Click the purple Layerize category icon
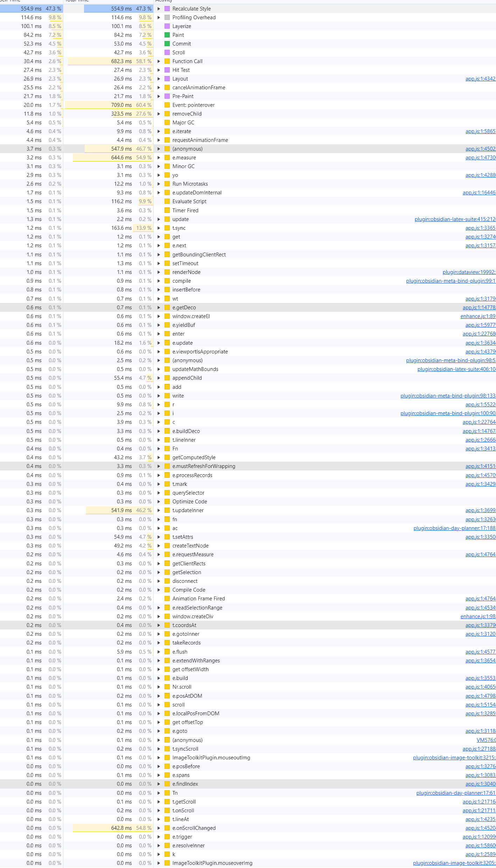 pos(167,26)
